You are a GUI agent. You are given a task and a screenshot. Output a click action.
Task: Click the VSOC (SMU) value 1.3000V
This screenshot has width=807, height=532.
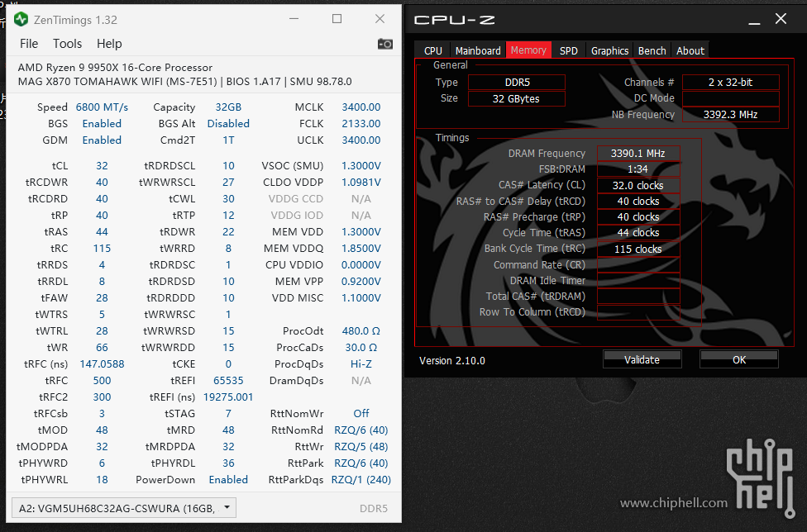coord(361,165)
